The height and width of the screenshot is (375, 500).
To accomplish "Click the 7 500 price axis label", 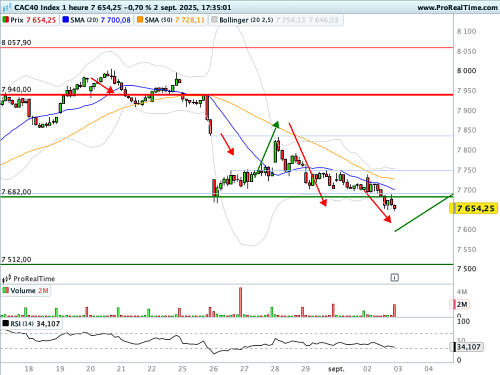I will (466, 269).
